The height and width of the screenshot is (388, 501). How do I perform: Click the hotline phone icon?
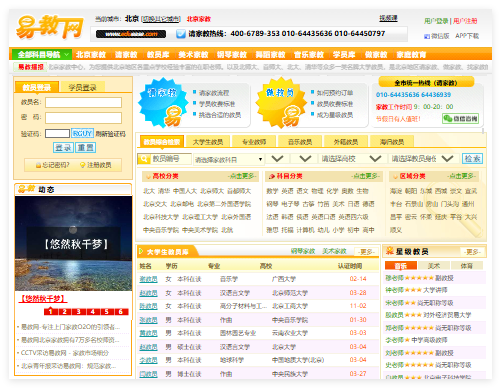coord(181,34)
